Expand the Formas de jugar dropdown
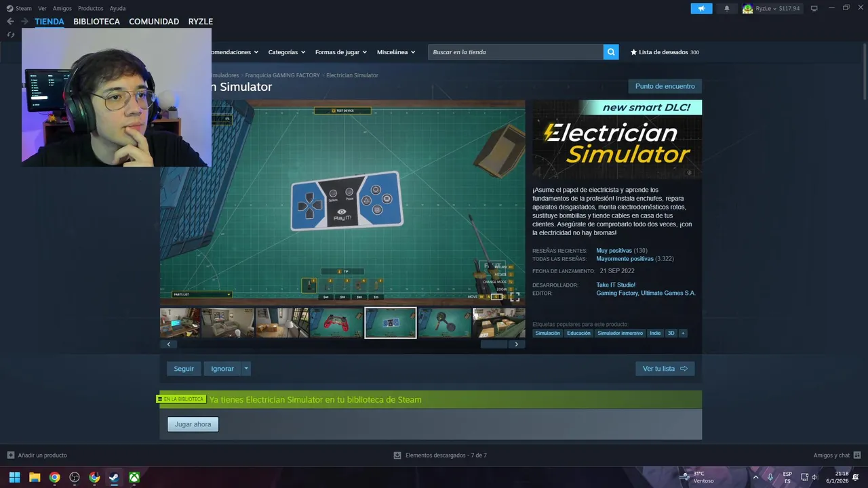The height and width of the screenshot is (488, 868). click(340, 52)
